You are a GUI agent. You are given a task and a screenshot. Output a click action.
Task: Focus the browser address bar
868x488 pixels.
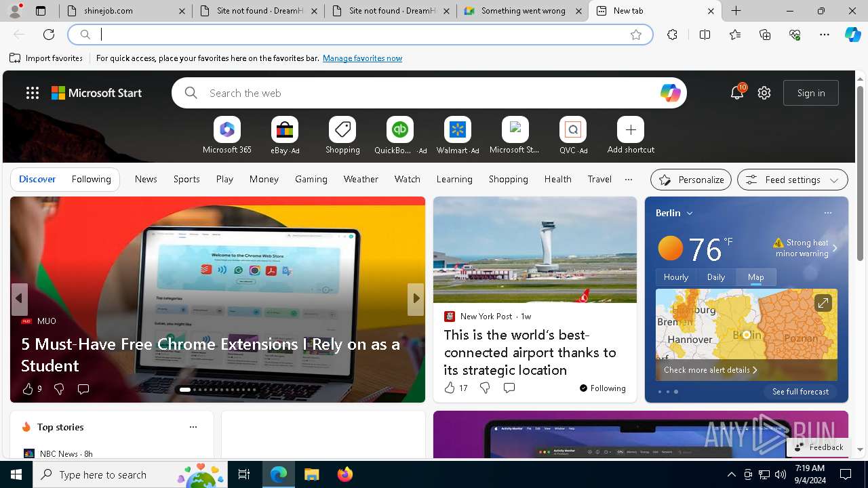(359, 35)
